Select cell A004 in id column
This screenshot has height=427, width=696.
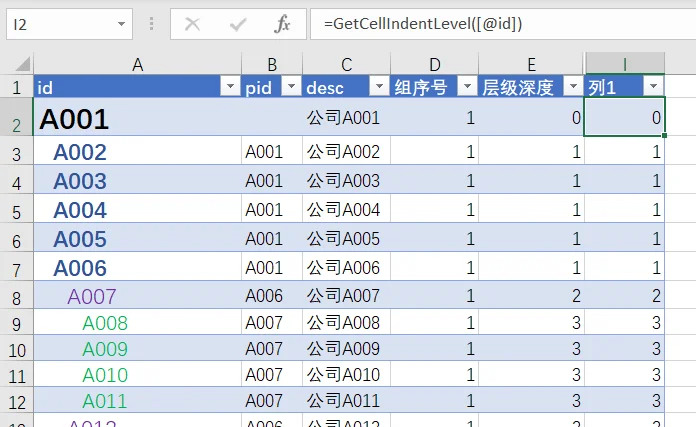point(138,209)
